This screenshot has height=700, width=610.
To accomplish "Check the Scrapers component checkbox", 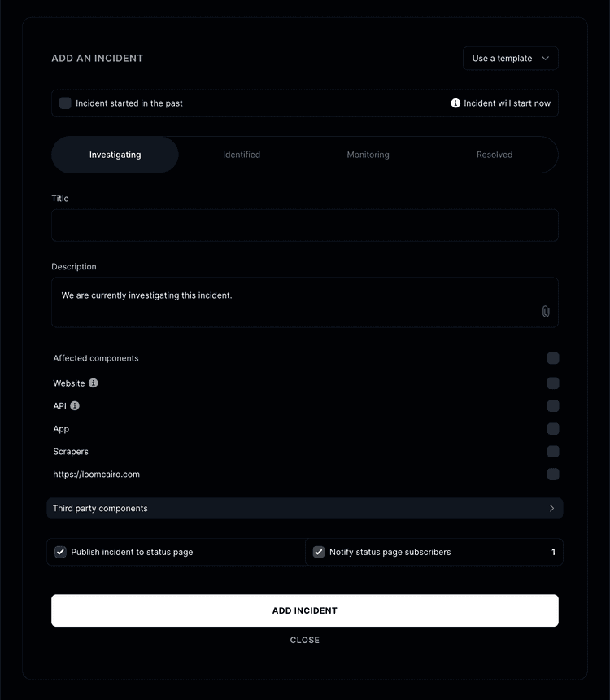I will point(553,452).
